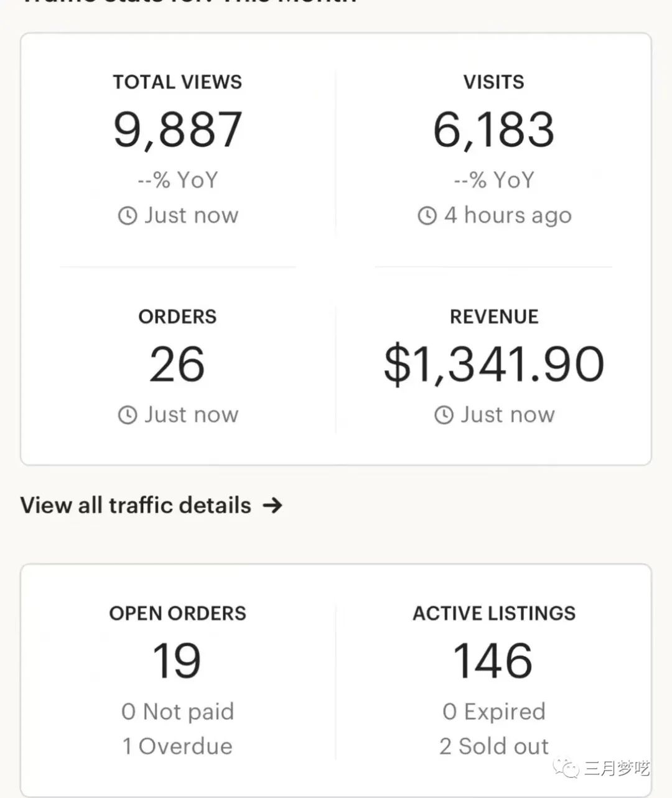Click the YoY percentage under Total Views
672x798 pixels.
177,180
